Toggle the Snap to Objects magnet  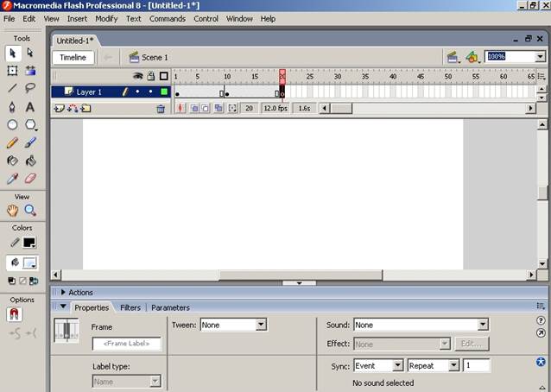[14, 314]
